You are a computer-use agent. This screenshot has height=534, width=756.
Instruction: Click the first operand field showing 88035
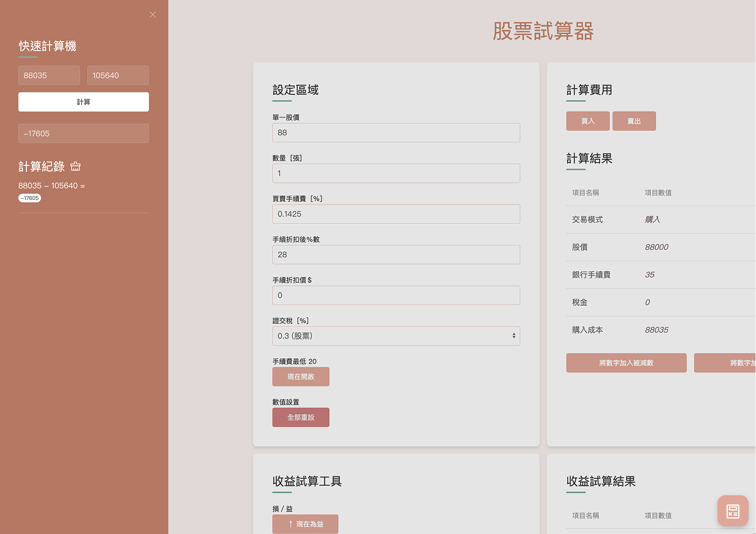coord(49,75)
